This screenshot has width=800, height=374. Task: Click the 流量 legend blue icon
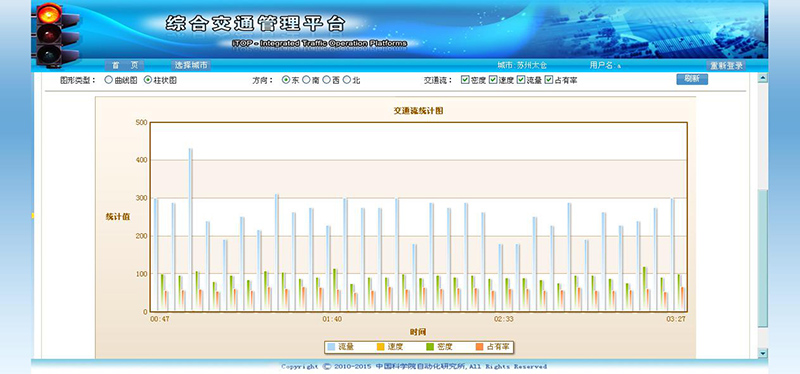(x=332, y=347)
